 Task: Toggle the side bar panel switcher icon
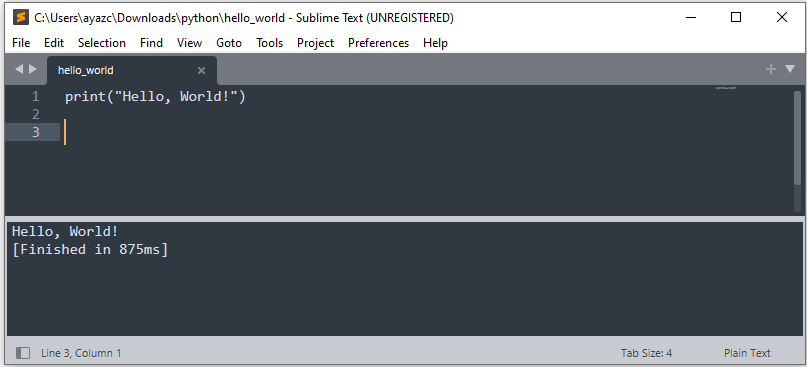[x=23, y=353]
